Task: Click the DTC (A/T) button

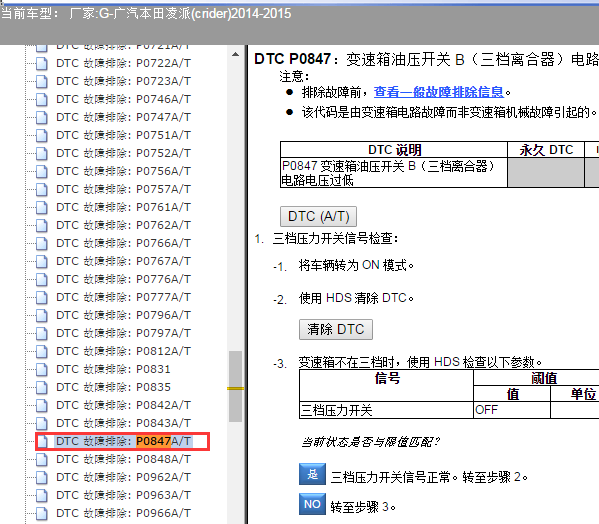Action: tap(319, 217)
